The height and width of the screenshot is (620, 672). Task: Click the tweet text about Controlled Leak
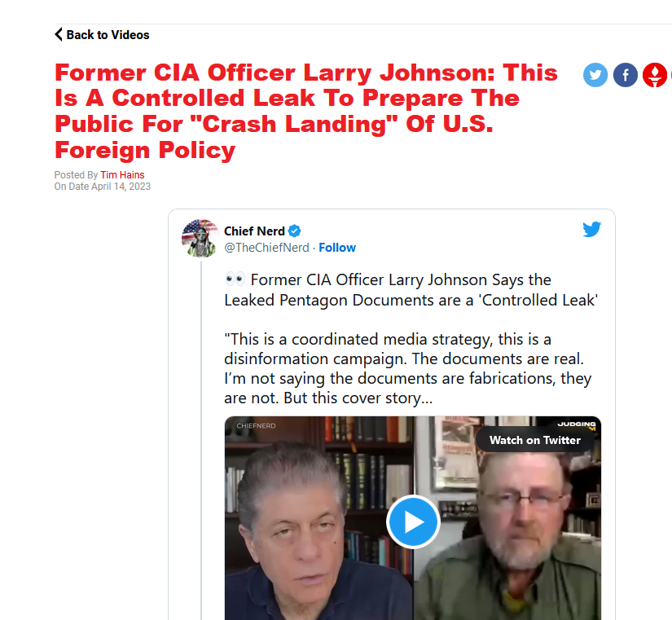point(411,338)
